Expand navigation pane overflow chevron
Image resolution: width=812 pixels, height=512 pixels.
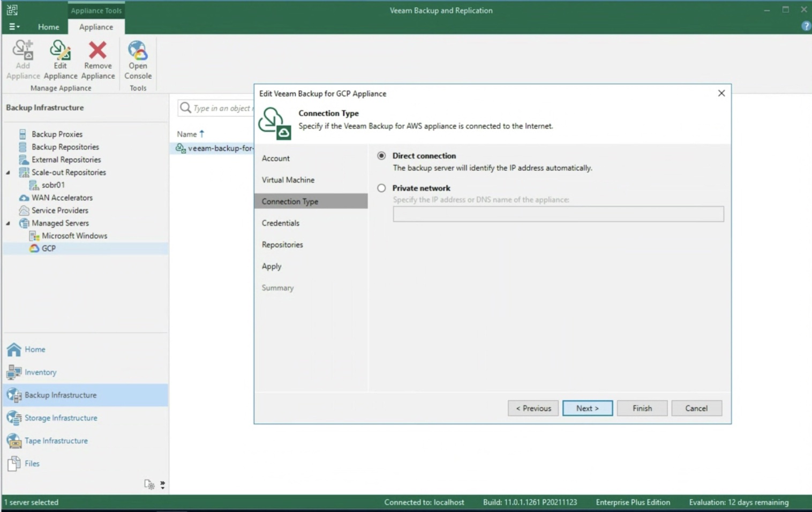point(162,484)
